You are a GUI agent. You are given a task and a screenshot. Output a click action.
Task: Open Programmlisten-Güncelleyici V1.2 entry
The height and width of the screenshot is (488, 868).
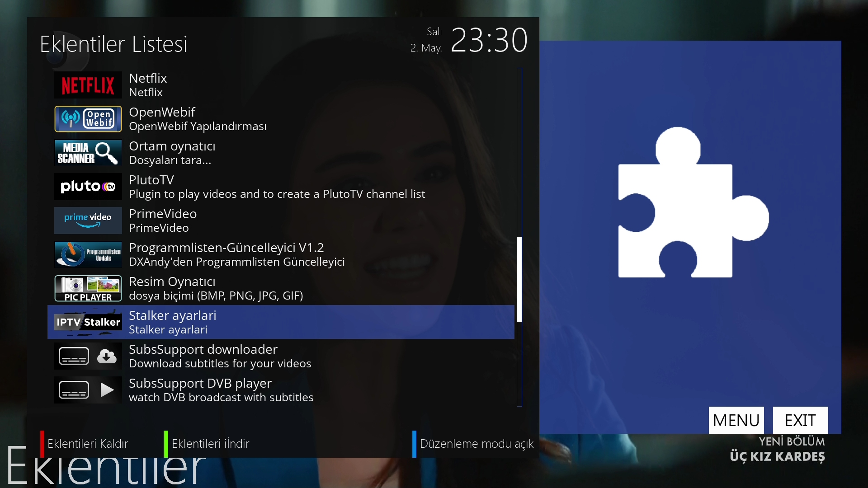tap(281, 254)
